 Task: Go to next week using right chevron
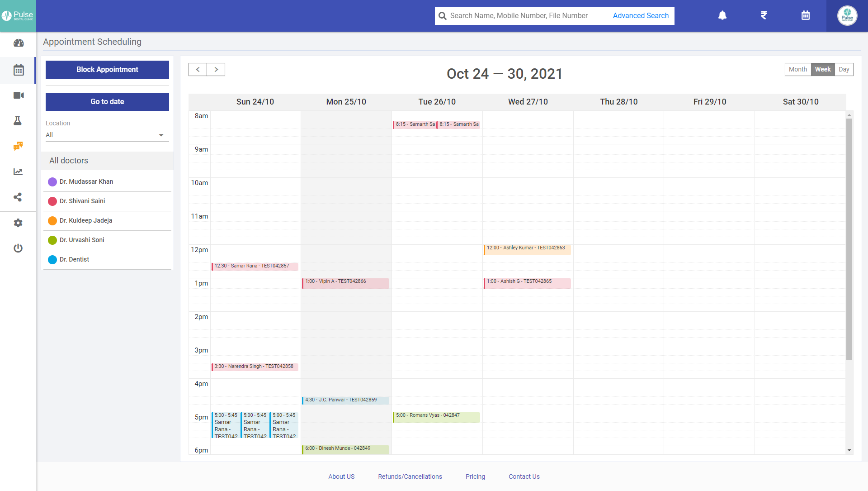216,69
